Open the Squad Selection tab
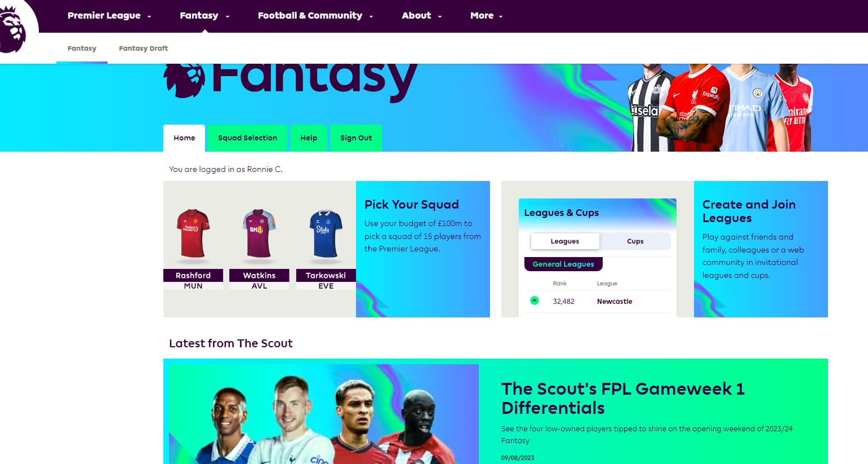The height and width of the screenshot is (464, 868). click(247, 138)
